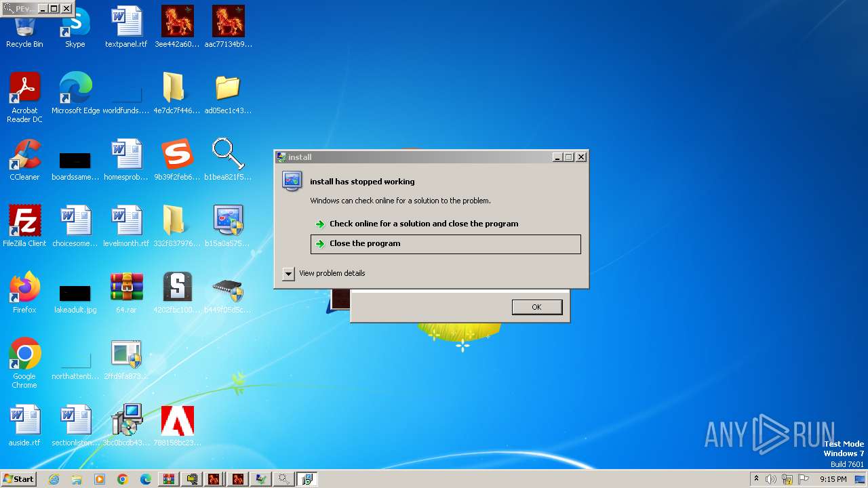
Task: Select the 4202fbc100 dark S icon
Action: [x=177, y=293]
